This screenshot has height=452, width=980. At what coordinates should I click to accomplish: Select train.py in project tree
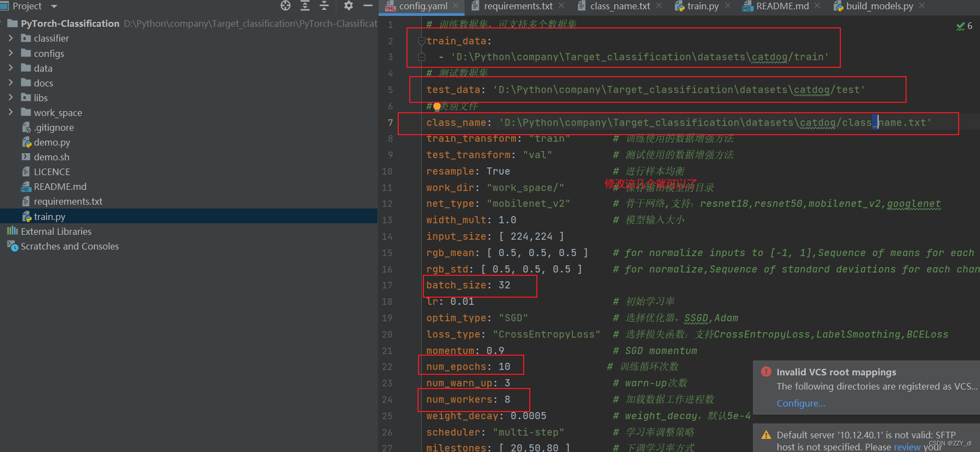49,217
